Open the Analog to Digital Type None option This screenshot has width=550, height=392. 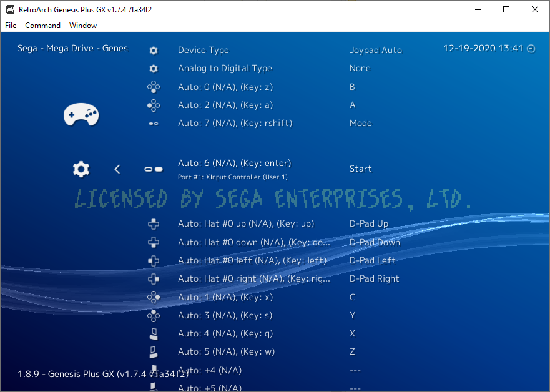tap(360, 69)
